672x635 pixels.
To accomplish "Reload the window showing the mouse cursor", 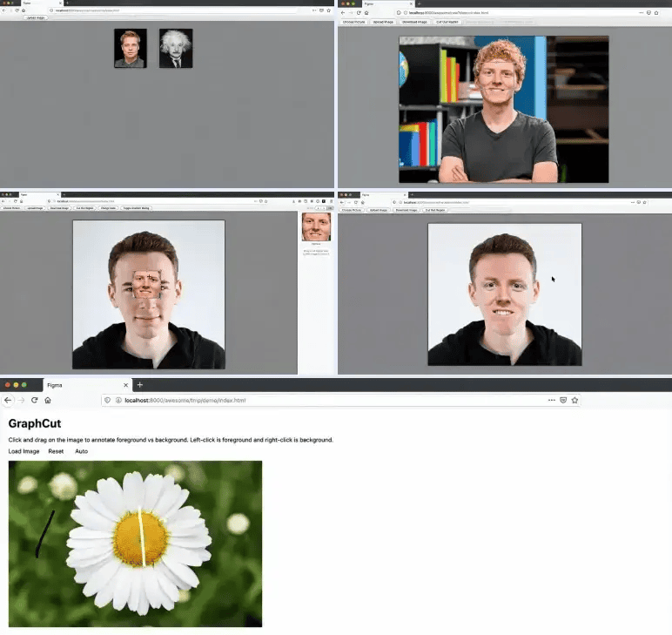I will pos(356,202).
